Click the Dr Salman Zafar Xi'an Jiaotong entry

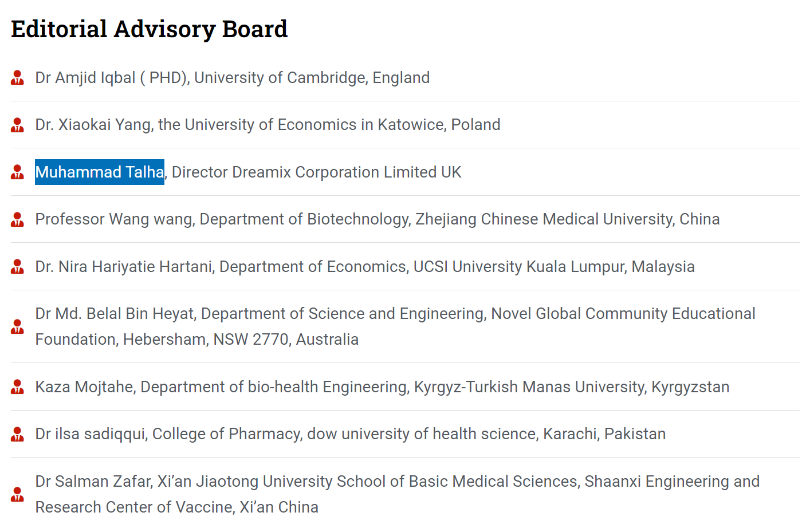(397, 482)
